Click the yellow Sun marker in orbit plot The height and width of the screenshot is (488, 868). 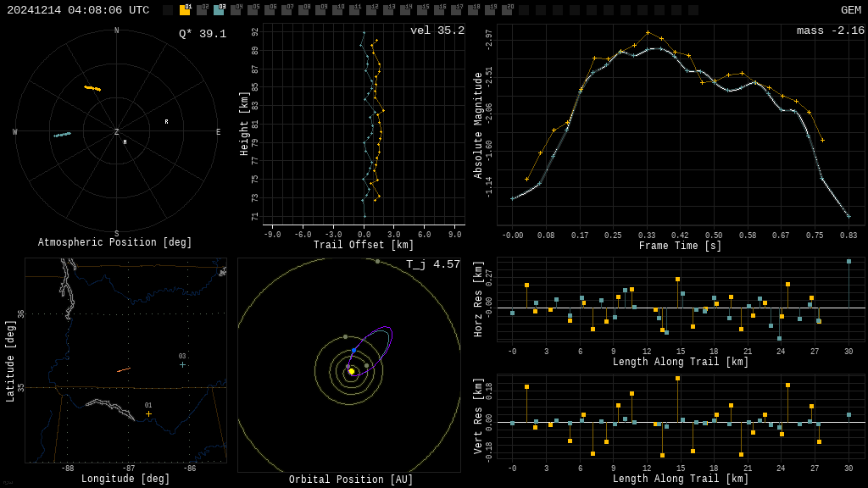[351, 371]
